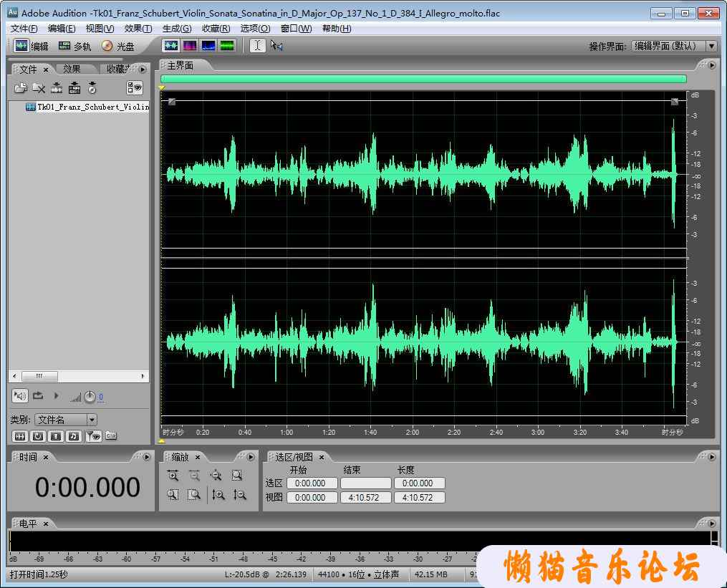The width and height of the screenshot is (727, 588).
Task: Switch to Edit (编辑) view
Action: point(31,46)
